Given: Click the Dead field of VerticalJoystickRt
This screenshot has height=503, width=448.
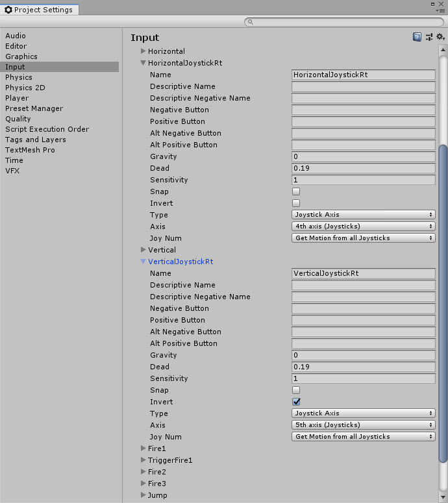Looking at the screenshot, I should click(363, 367).
